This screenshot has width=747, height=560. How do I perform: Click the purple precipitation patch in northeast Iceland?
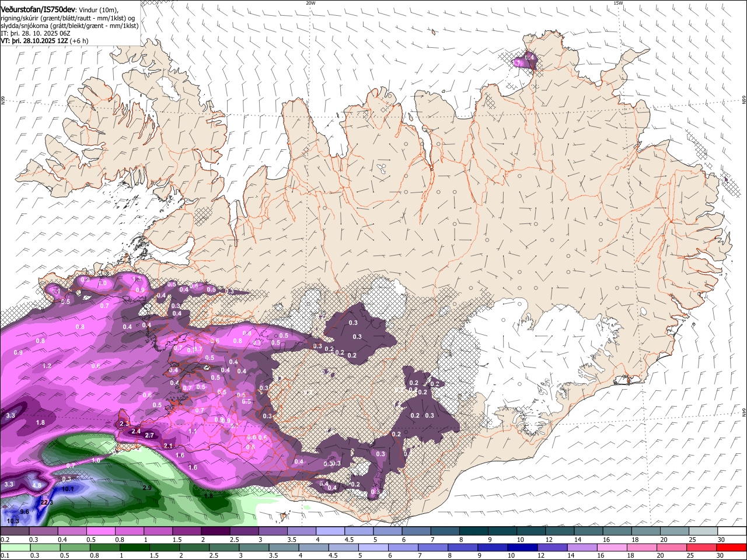525,60
